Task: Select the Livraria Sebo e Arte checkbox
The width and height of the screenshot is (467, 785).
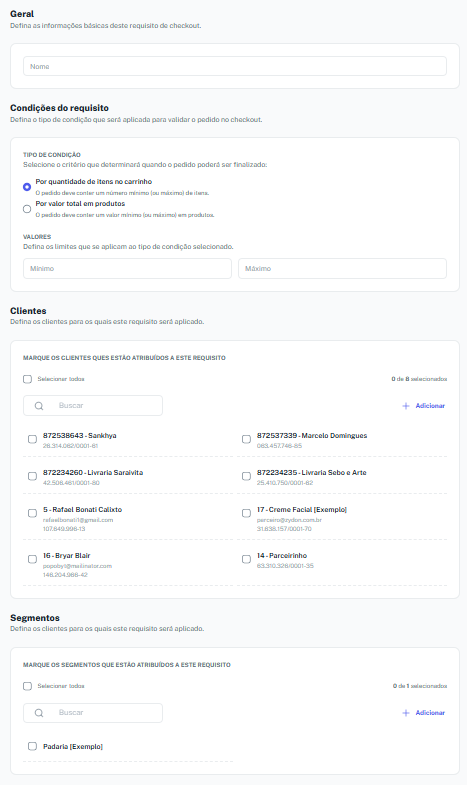Action: click(x=246, y=476)
